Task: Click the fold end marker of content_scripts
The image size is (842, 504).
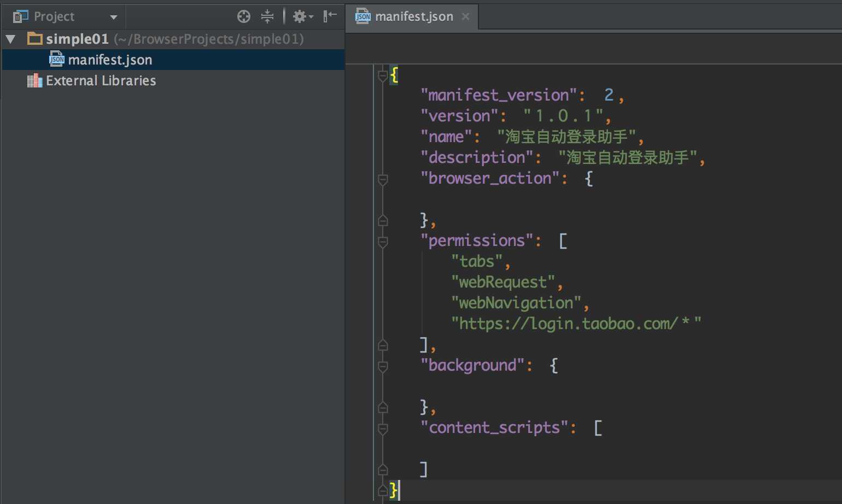Action: pyautogui.click(x=383, y=470)
